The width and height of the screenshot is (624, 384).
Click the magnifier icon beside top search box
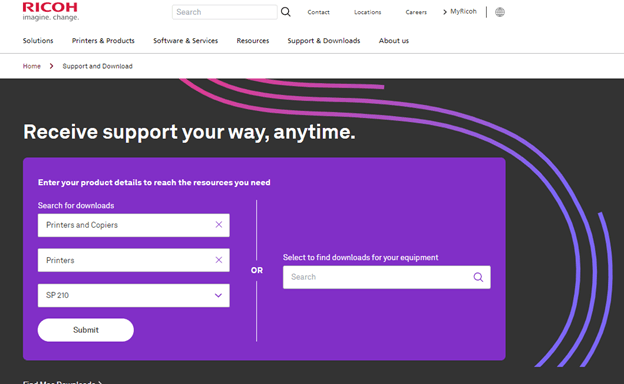pyautogui.click(x=286, y=12)
